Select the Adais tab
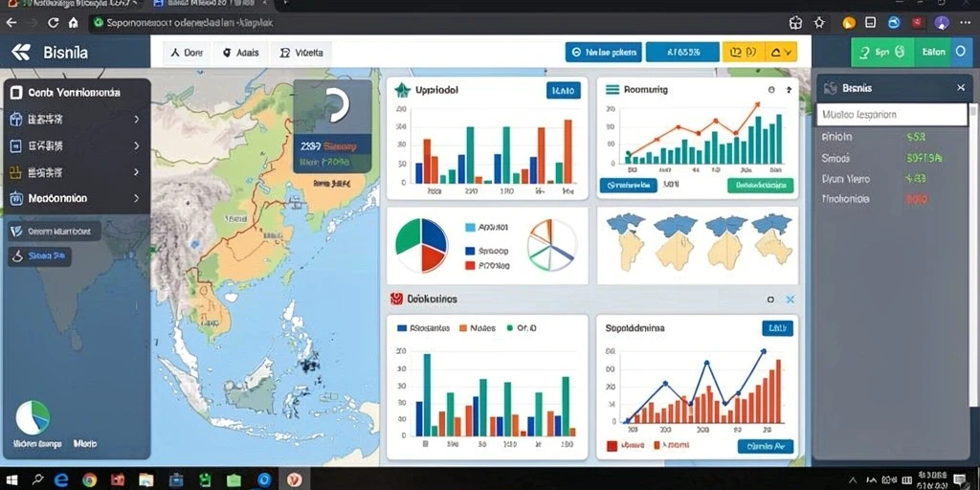Image resolution: width=980 pixels, height=490 pixels. (x=241, y=54)
